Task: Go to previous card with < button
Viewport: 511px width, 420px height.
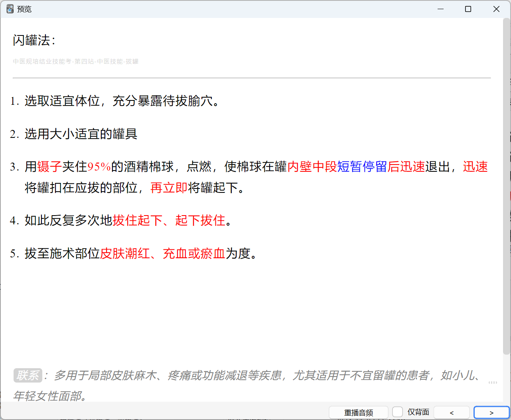Action: [452, 412]
